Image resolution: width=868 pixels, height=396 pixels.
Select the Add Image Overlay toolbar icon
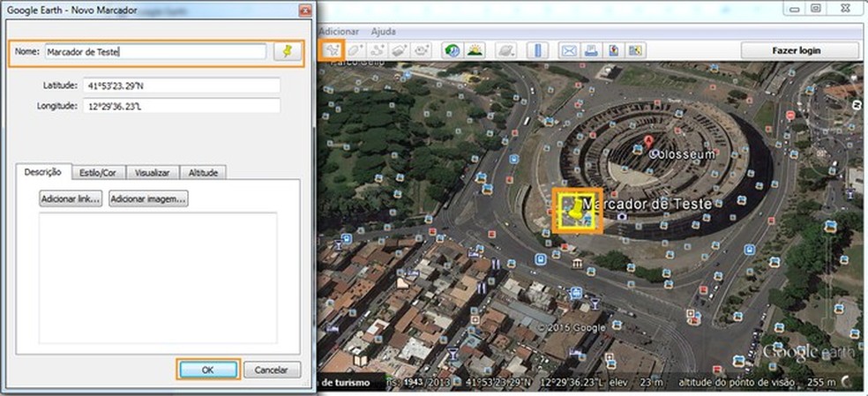click(x=400, y=50)
